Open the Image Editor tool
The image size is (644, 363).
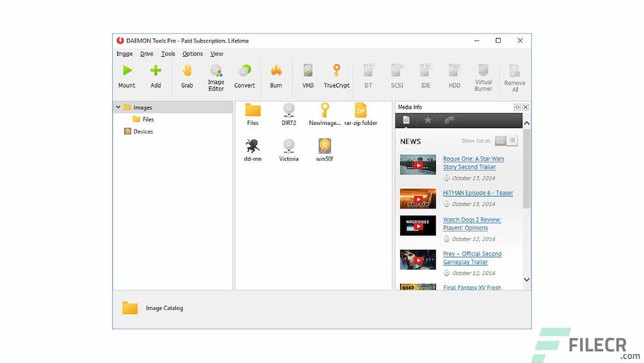click(x=216, y=71)
